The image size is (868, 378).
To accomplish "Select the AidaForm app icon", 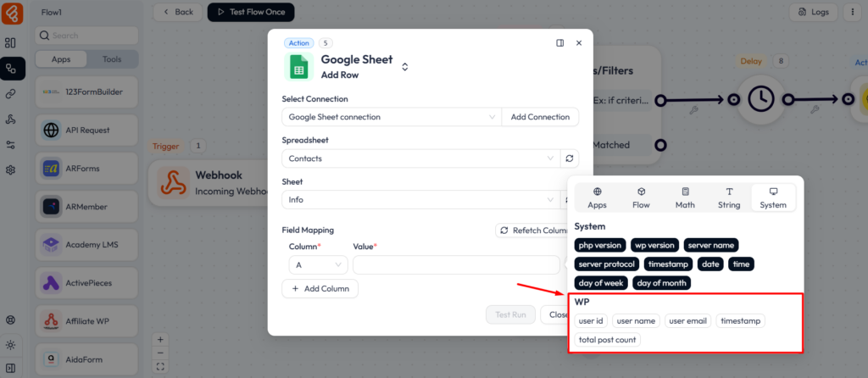I will coord(51,359).
